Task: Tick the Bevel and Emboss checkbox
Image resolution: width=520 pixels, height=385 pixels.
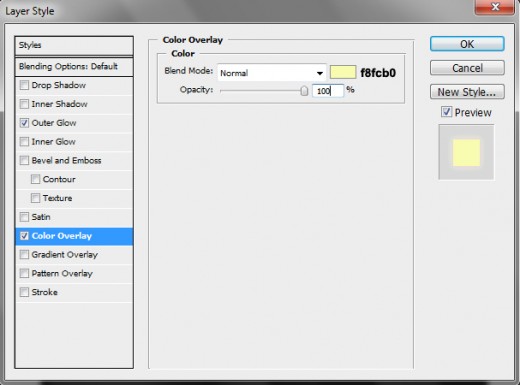Action: (24, 160)
